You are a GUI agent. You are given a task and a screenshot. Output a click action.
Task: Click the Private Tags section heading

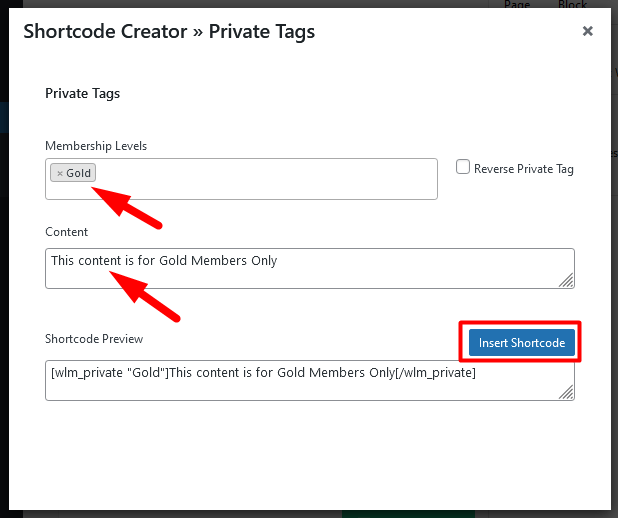[x=82, y=93]
